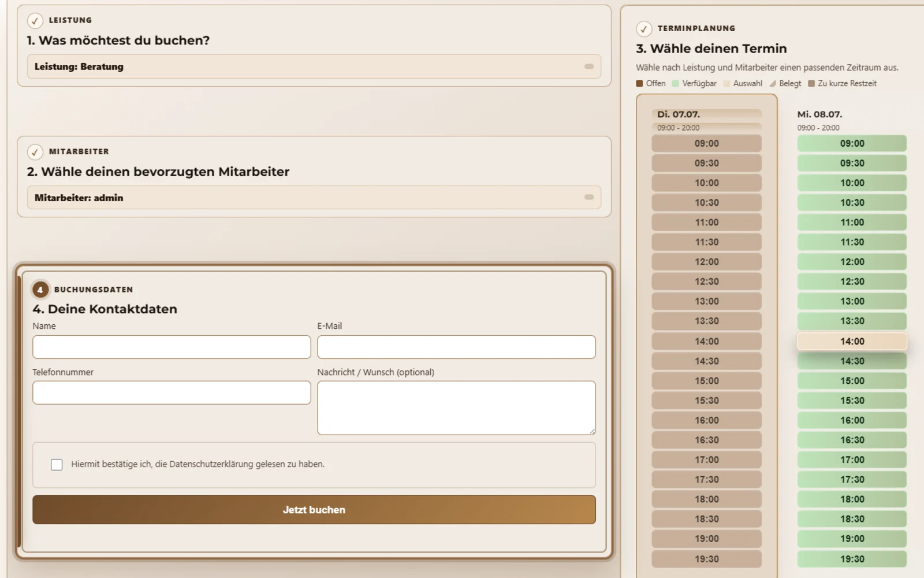This screenshot has height=578, width=924.
Task: Click the Mitarbeiter step checkmark icon
Action: 35,152
